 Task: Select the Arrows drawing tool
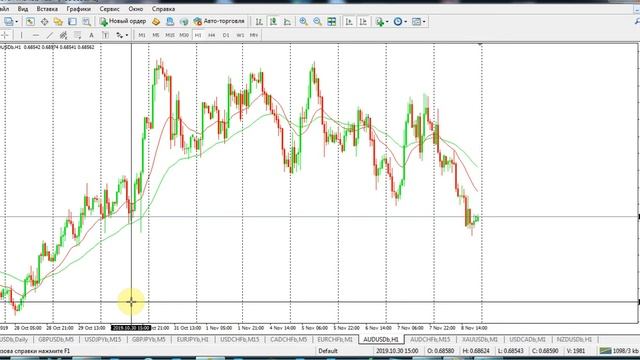[120, 36]
